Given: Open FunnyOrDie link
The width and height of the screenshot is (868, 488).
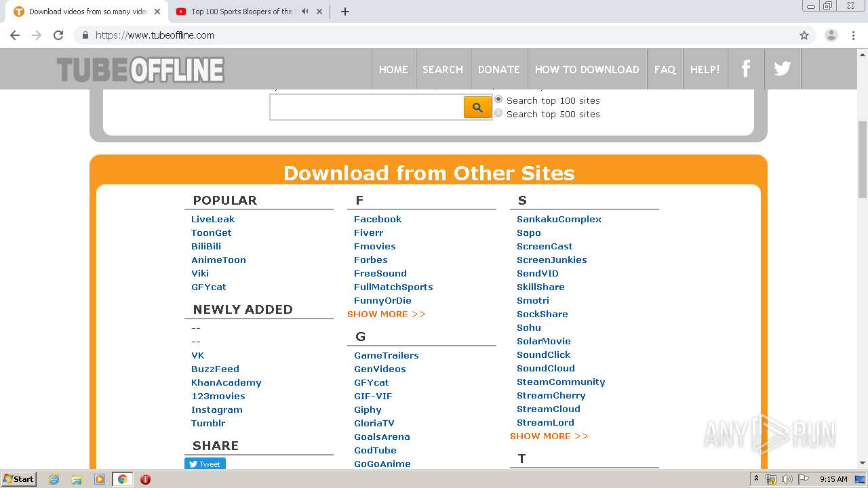Looking at the screenshot, I should pos(382,300).
